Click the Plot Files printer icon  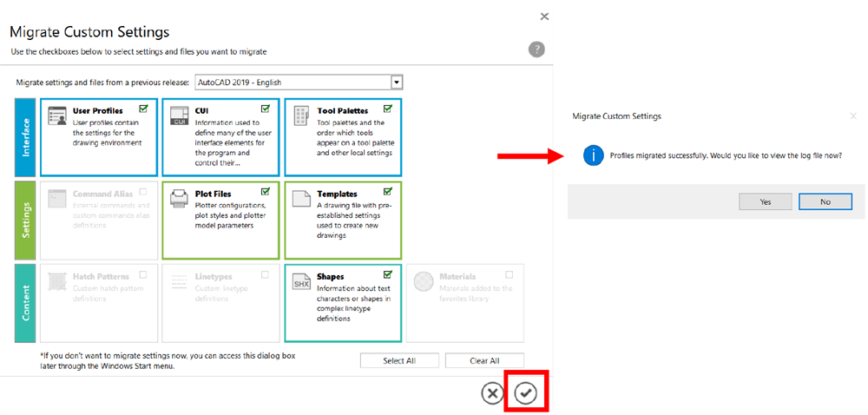(x=180, y=199)
